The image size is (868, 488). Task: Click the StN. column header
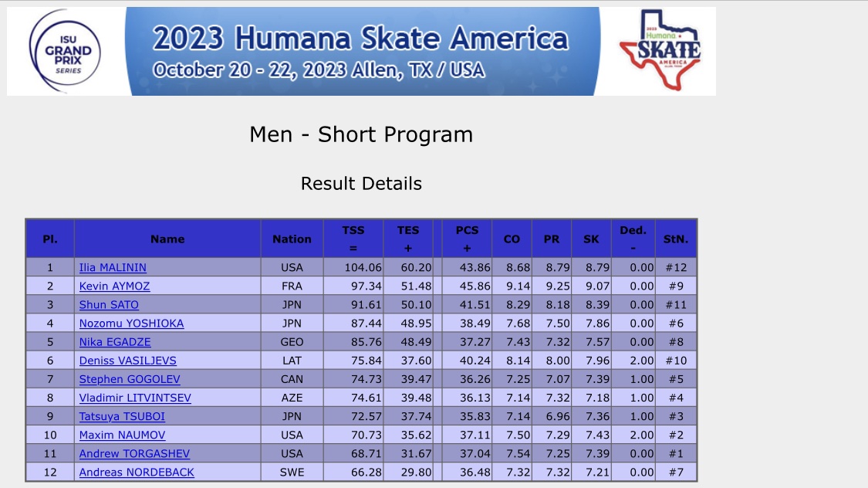click(x=676, y=239)
